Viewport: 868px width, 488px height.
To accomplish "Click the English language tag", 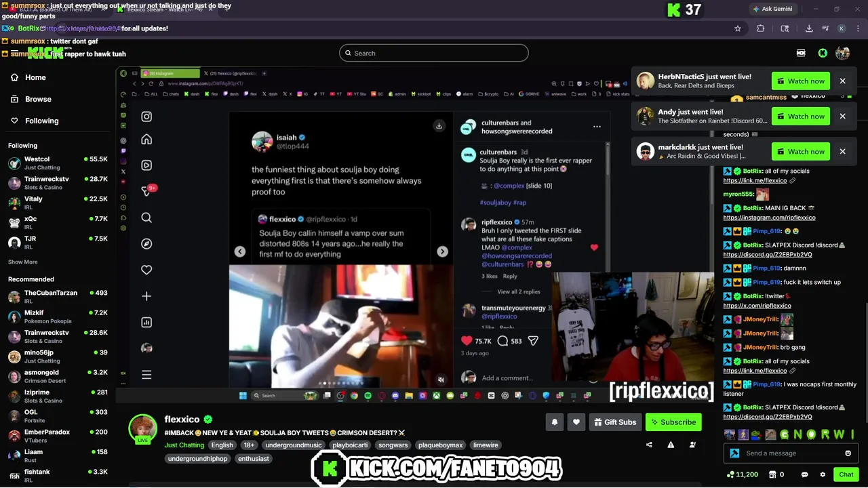I will coord(222,445).
